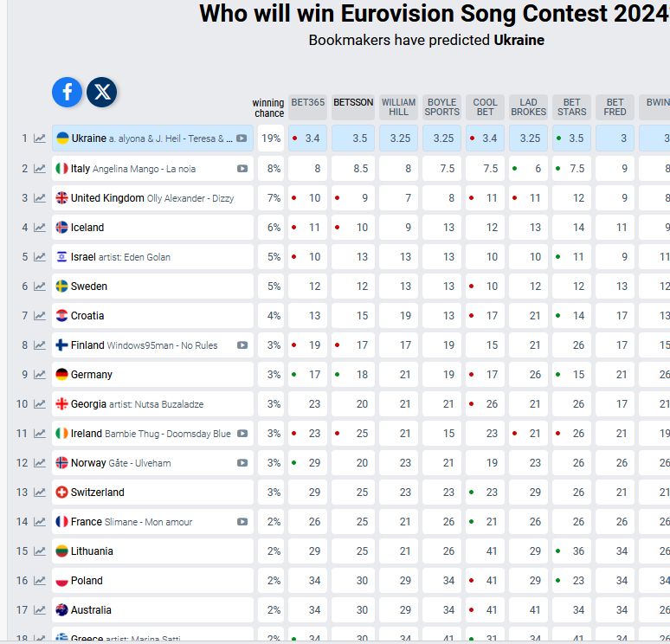Open the Sweden country entry
Image resolution: width=670 pixels, height=644 pixels.
89,287
